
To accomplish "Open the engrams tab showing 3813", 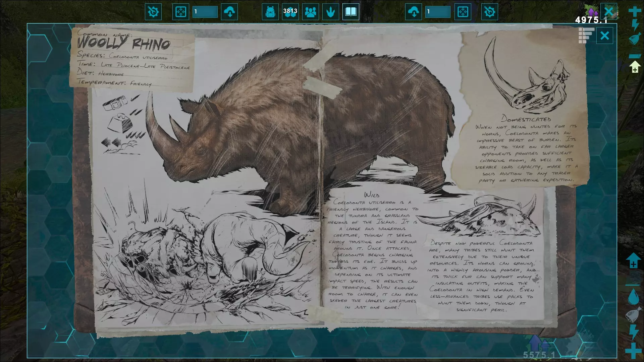I will pyautogui.click(x=290, y=12).
